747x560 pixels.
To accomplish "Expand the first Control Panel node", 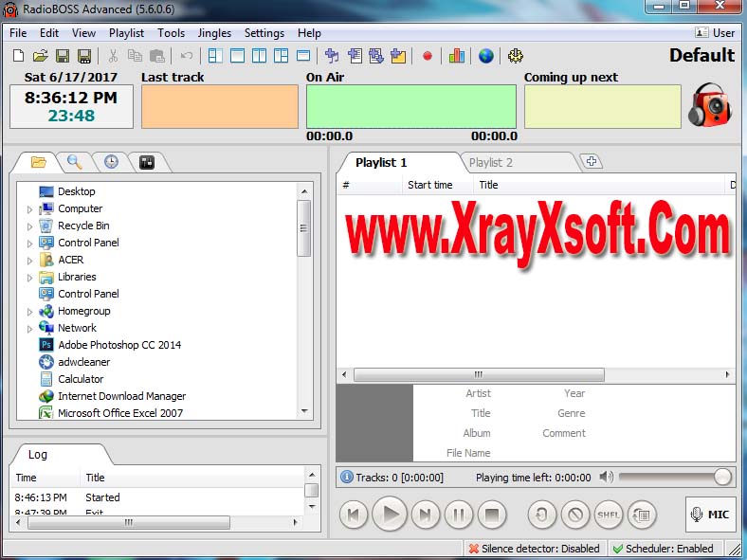I will tap(29, 244).
